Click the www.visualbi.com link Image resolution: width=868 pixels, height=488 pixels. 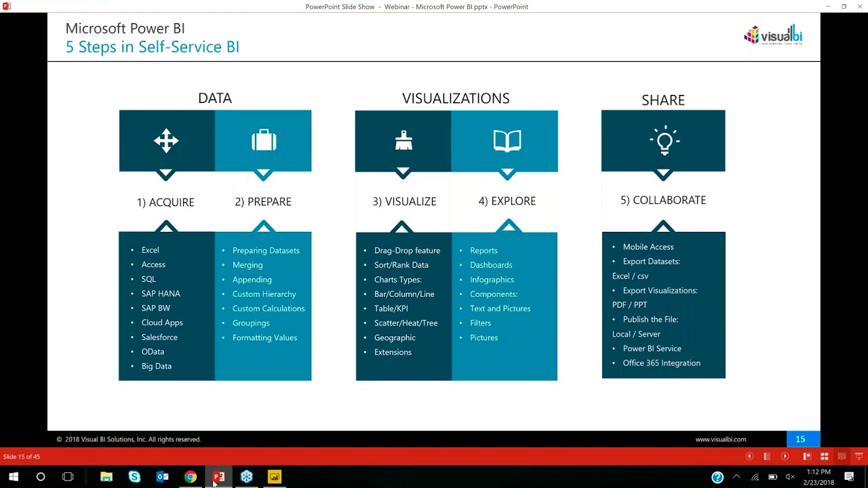click(720, 439)
